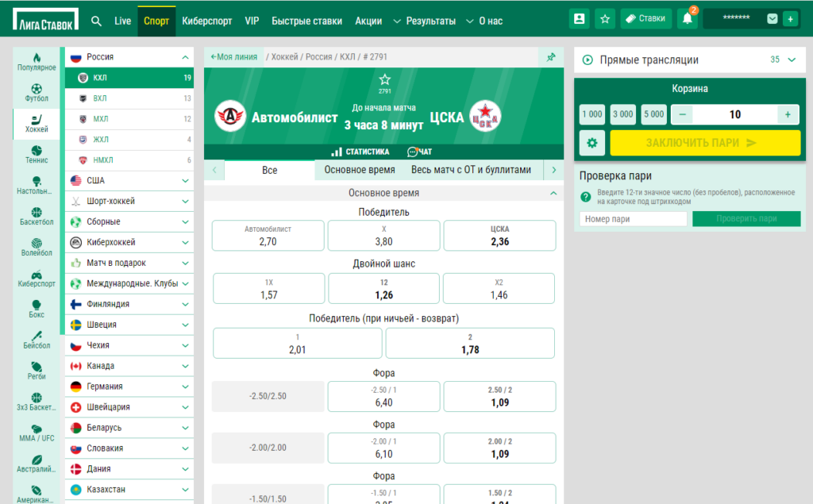This screenshot has width=813, height=504.
Task: Collapse the Россия league list
Action: point(185,57)
